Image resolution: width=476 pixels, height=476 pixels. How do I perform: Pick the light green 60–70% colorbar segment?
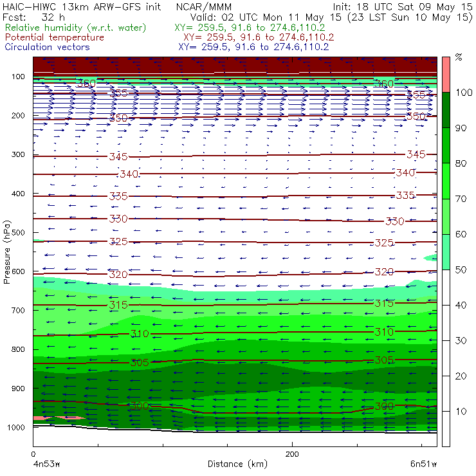pos(446,216)
